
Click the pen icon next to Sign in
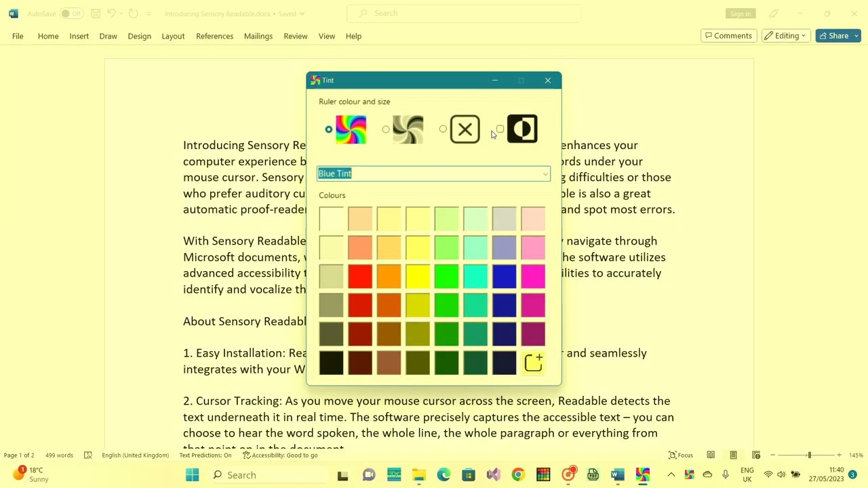(x=773, y=14)
